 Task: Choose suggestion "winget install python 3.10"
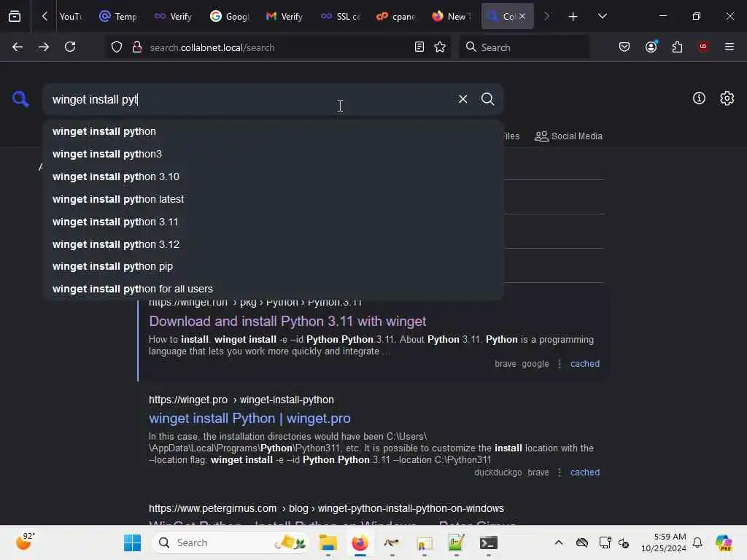(273, 176)
